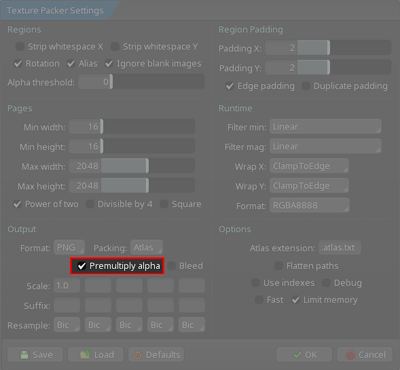400x370 pixels.
Task: Check the Square pages option
Action: tap(164, 204)
